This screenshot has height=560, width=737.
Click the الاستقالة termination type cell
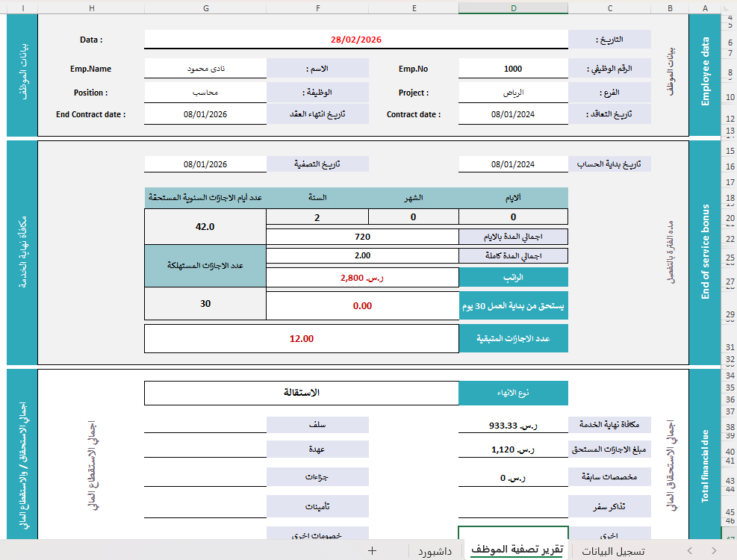click(x=301, y=393)
